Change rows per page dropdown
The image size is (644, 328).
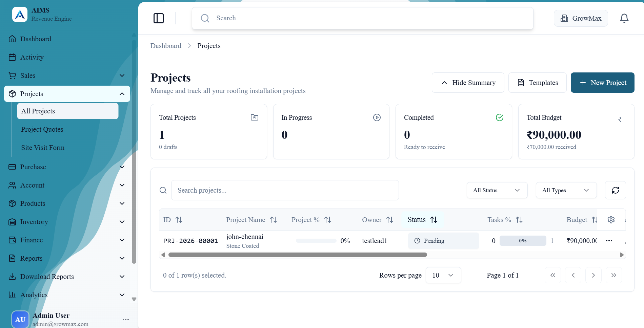coord(443,275)
